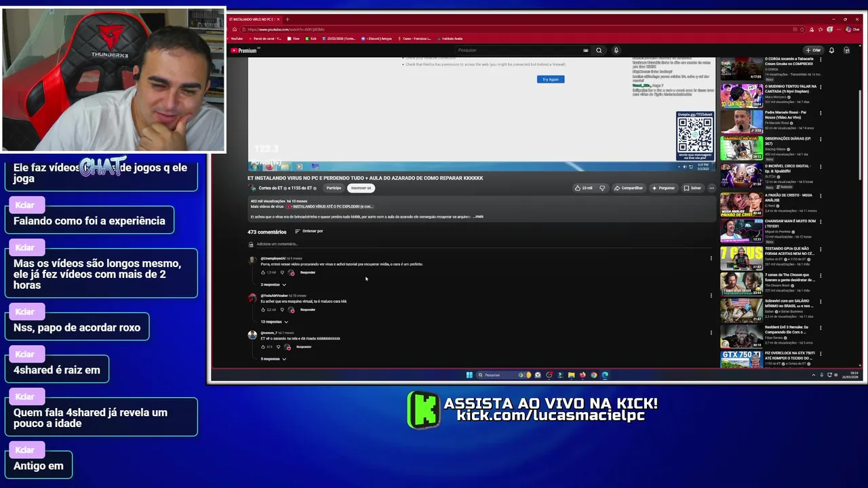Image resolution: width=868 pixels, height=488 pixels.
Task: Open Instituto Avela bookmark
Action: click(450, 39)
